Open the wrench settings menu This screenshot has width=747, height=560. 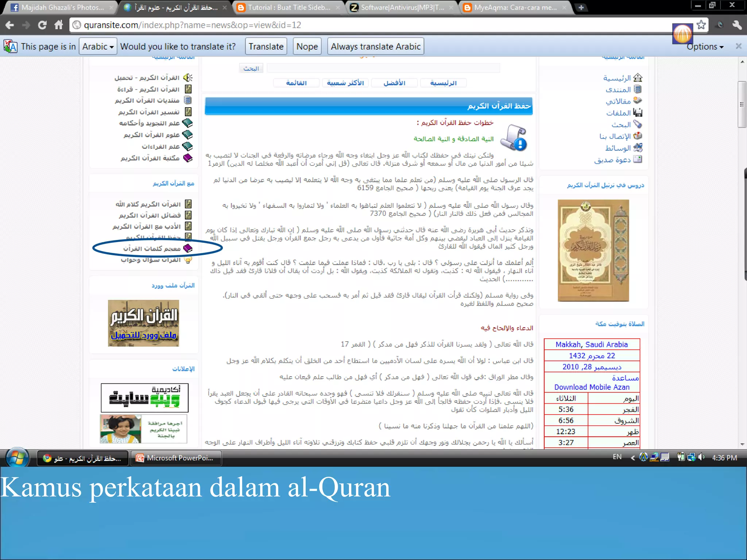pyautogui.click(x=737, y=25)
